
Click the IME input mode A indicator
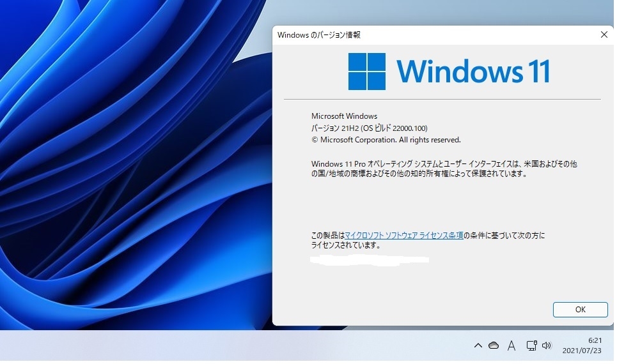[511, 345]
